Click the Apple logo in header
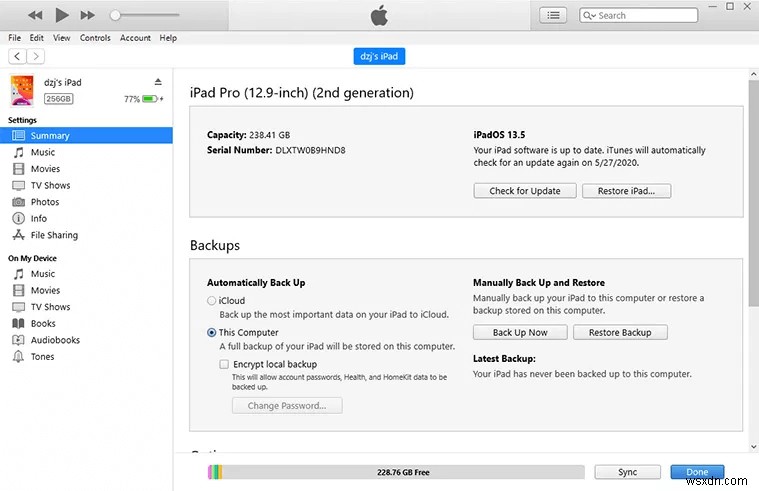The width and height of the screenshot is (759, 491). pos(379,15)
